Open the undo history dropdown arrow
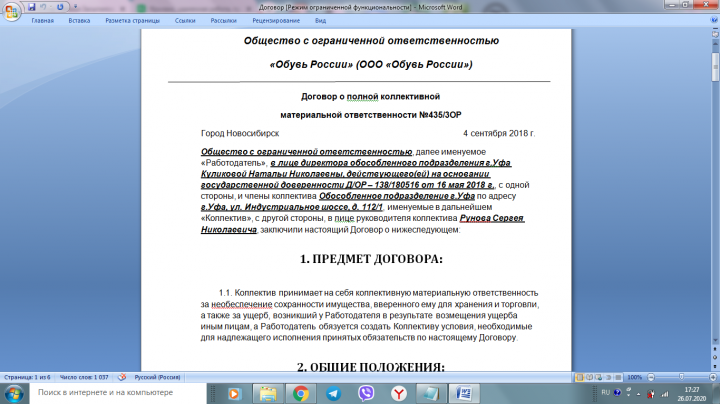The height and width of the screenshot is (404, 720). [51, 7]
